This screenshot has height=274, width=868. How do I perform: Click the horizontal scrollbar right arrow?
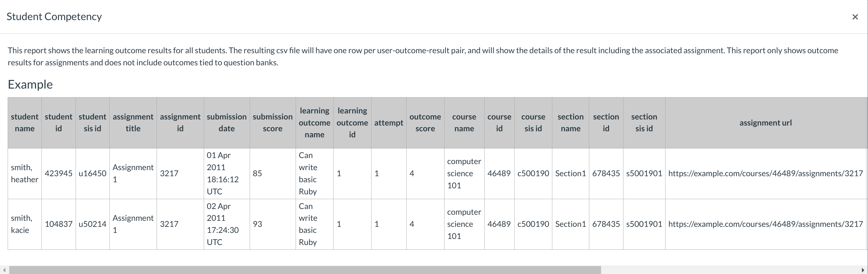click(x=863, y=270)
